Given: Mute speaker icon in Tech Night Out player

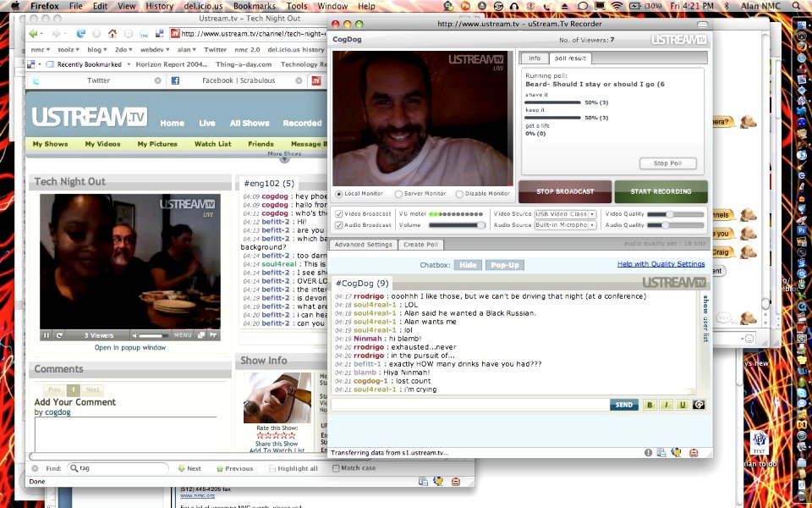Looking at the screenshot, I should click(x=134, y=335).
